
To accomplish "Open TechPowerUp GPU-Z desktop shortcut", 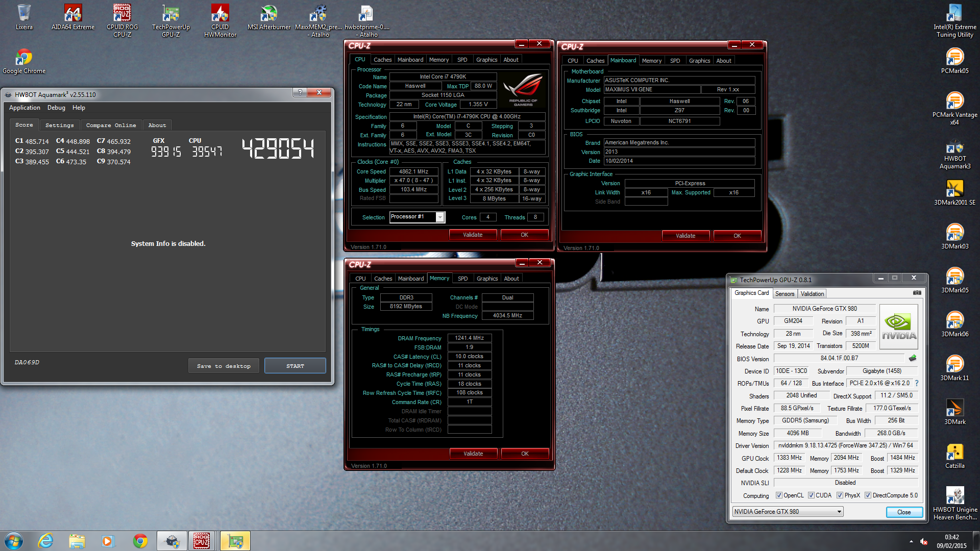I will 171,21.
